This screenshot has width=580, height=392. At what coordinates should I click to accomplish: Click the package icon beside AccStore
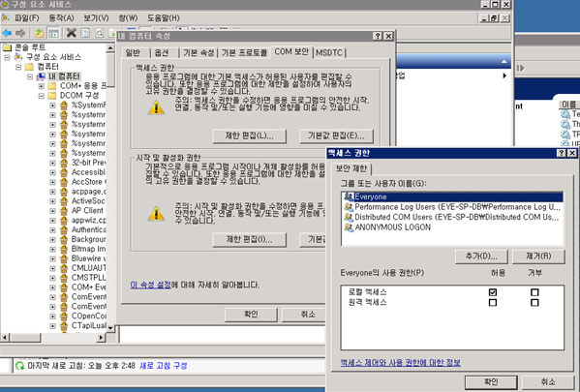(64, 182)
